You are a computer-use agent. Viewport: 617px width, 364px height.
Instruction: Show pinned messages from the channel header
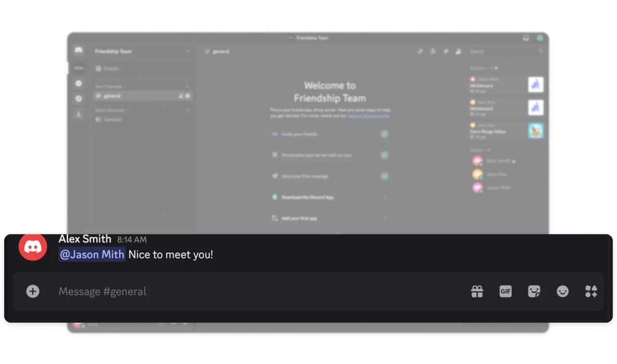(445, 51)
